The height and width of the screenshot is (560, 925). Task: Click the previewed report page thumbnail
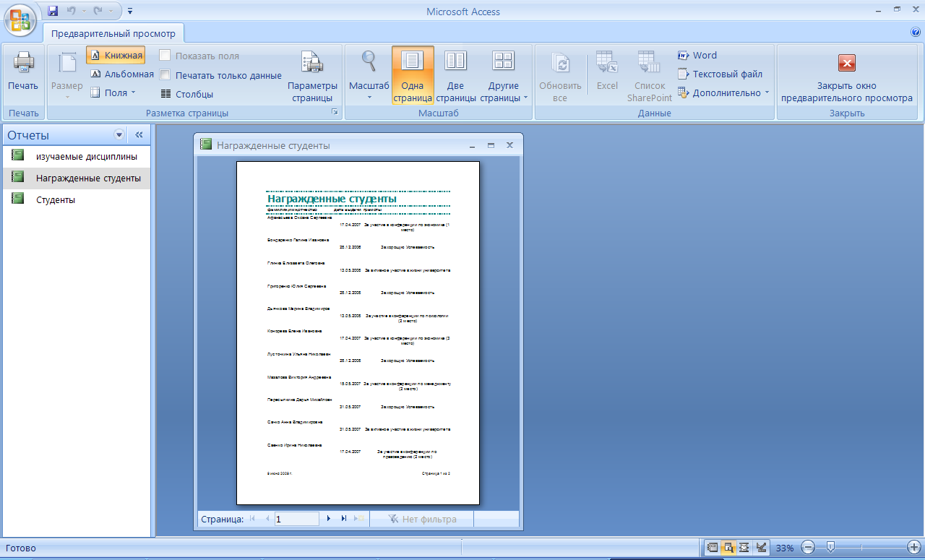click(x=358, y=332)
